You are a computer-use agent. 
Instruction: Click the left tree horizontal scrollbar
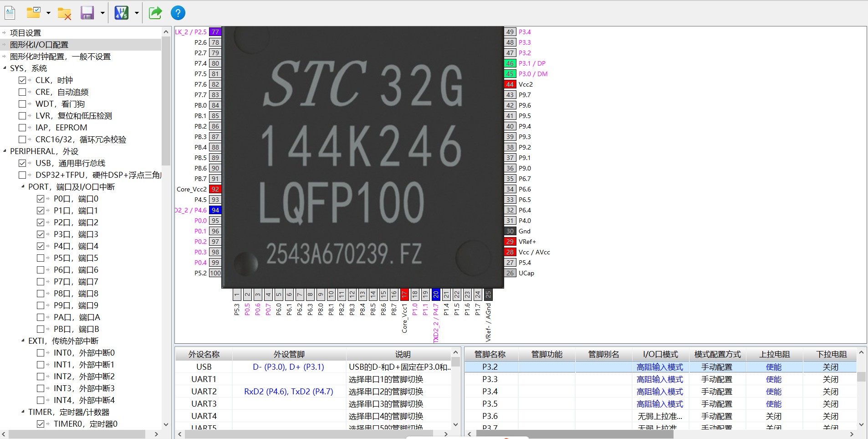click(77, 434)
